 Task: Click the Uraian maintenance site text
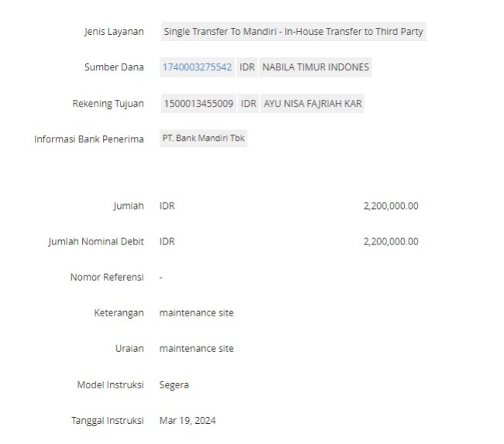[197, 348]
